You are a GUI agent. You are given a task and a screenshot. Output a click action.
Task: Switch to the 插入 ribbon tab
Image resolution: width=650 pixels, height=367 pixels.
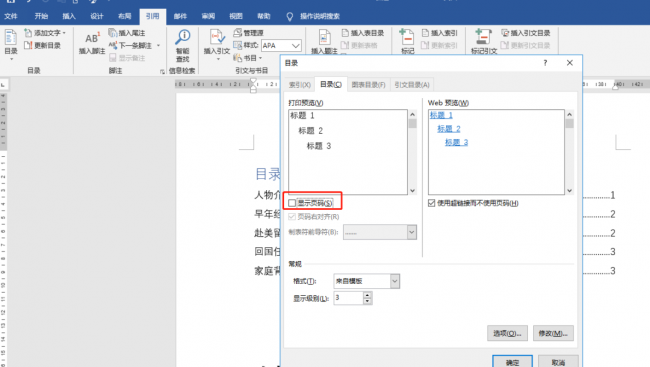coord(69,16)
